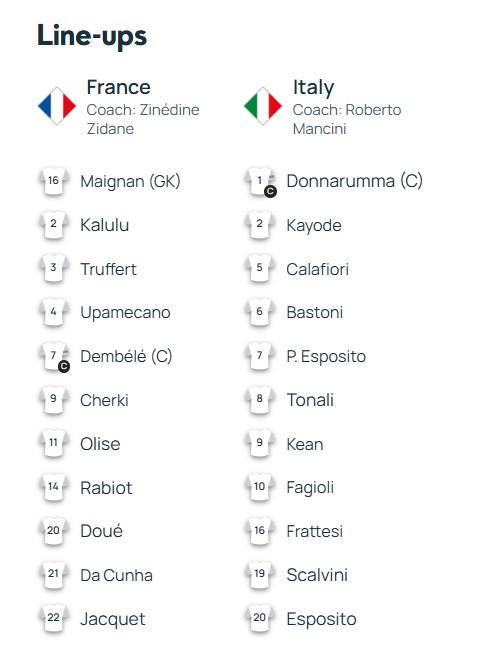Image resolution: width=488 pixels, height=657 pixels.
Task: Select Olise in the France list
Action: (100, 444)
